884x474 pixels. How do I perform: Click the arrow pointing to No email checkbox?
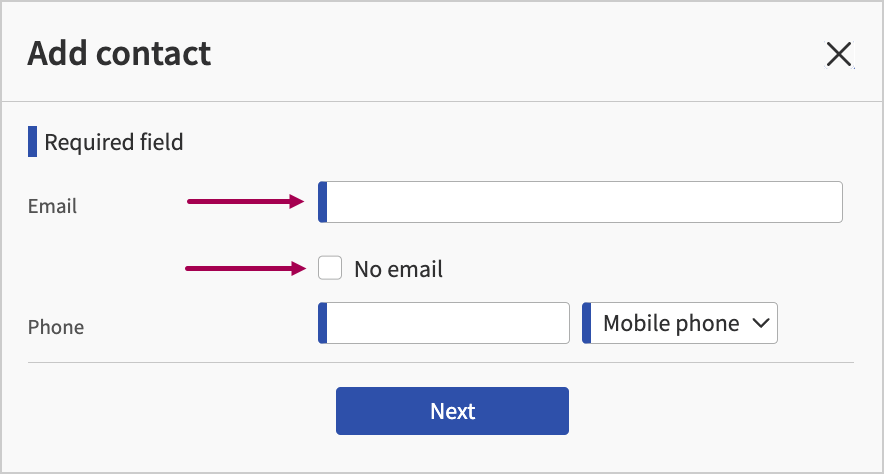click(245, 268)
